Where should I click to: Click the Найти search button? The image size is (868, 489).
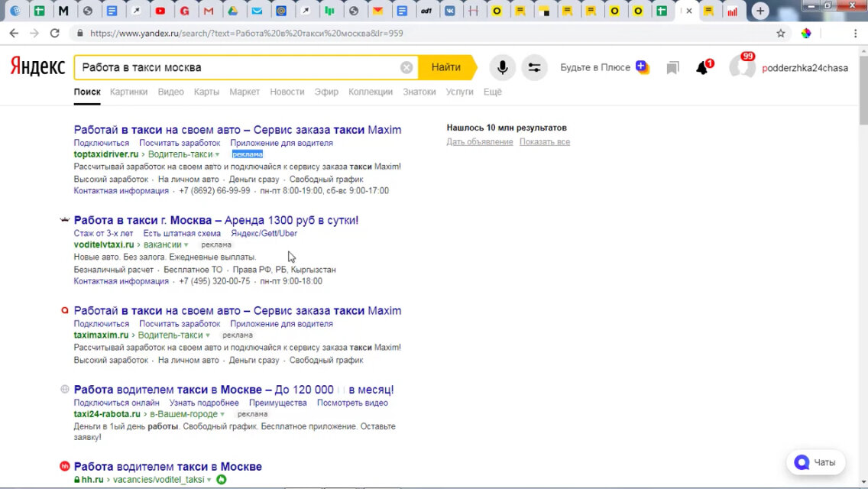446,67
